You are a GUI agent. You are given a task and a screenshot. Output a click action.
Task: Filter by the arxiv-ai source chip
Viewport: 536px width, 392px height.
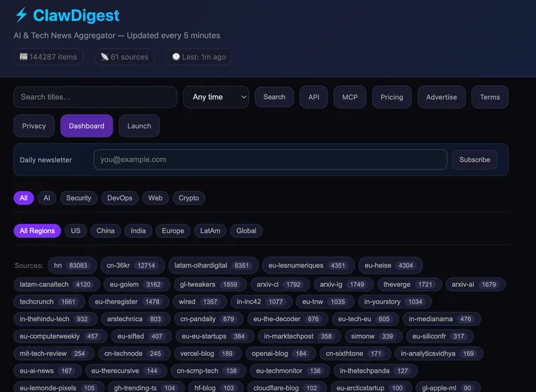pyautogui.click(x=475, y=284)
